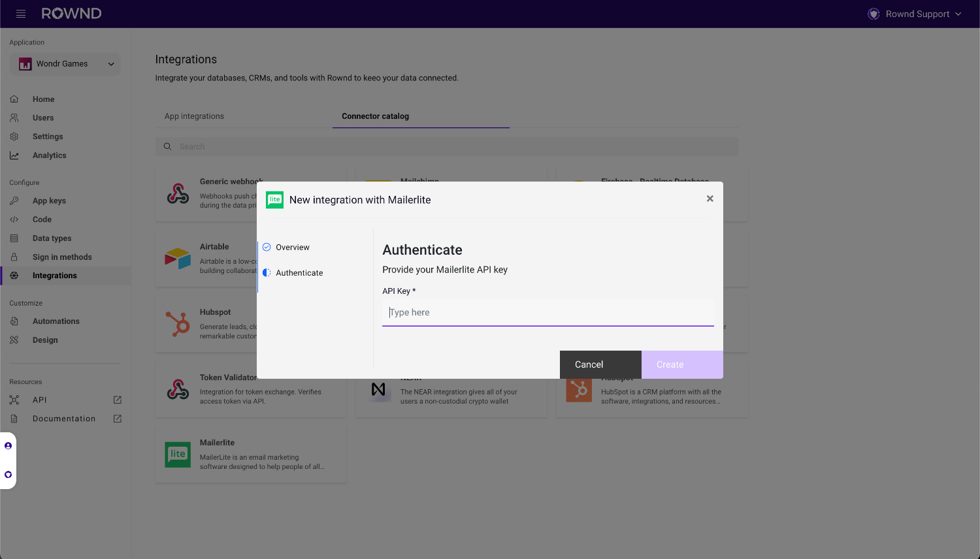Screen dimensions: 980x559
Task: Open Settings in the sidebar
Action: 48,136
